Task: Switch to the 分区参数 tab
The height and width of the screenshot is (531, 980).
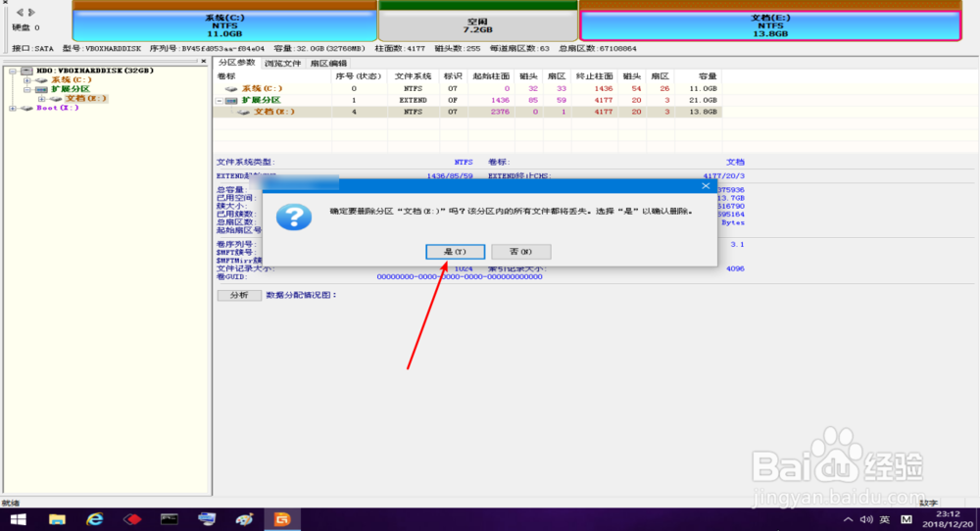Action: (x=237, y=63)
